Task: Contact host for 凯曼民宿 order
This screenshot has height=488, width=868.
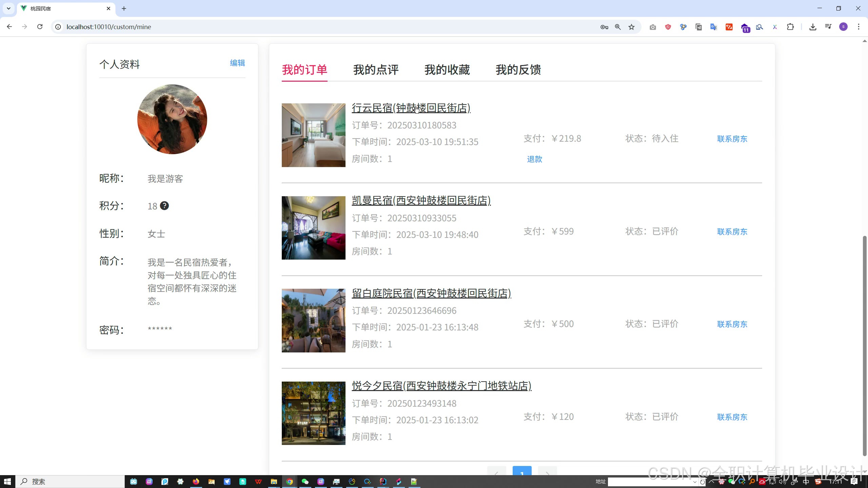Action: 732,232
